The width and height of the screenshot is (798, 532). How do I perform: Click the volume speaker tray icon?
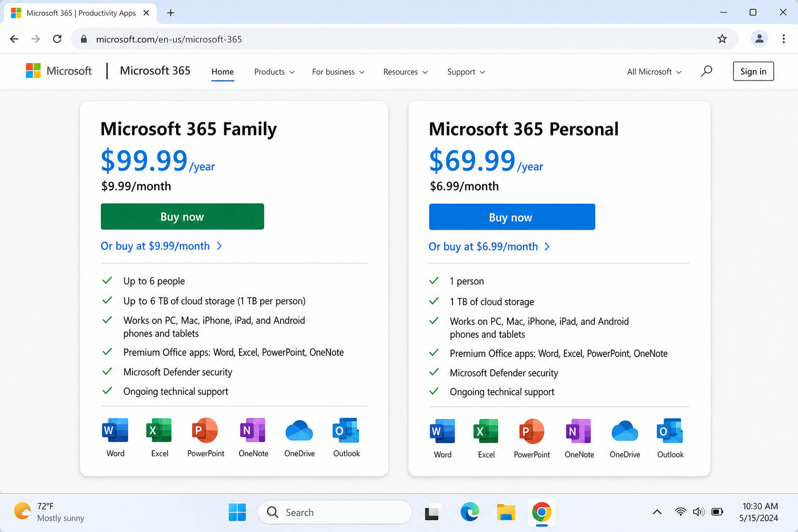click(699, 512)
